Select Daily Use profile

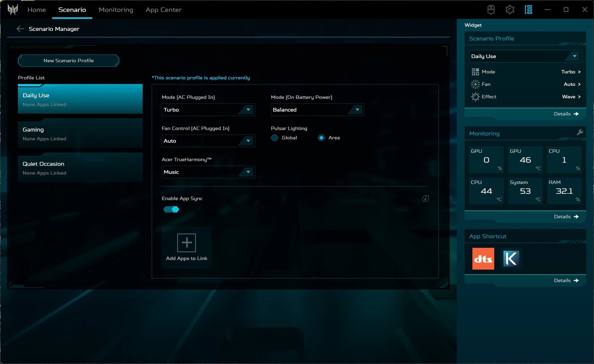pos(80,99)
